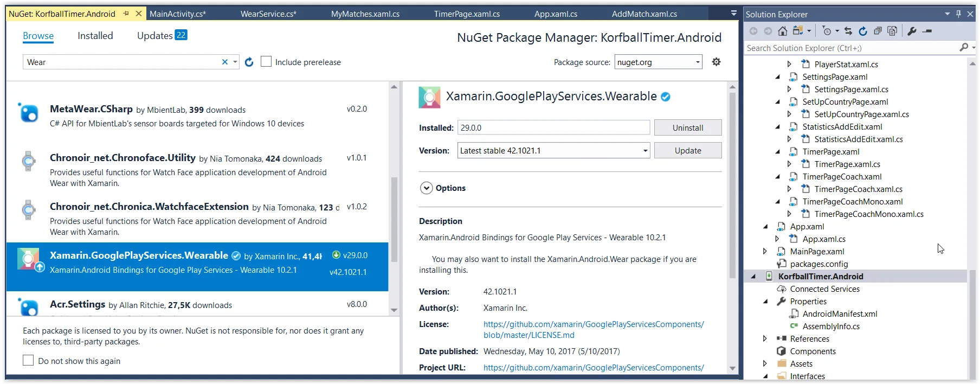
Task: Open Pending Changes Filter clock icon
Action: tap(827, 31)
